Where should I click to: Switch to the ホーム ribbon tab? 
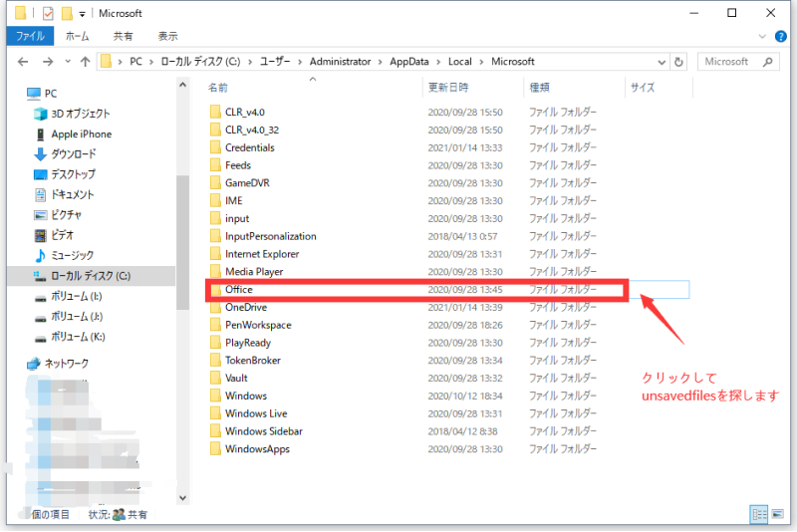click(x=78, y=36)
